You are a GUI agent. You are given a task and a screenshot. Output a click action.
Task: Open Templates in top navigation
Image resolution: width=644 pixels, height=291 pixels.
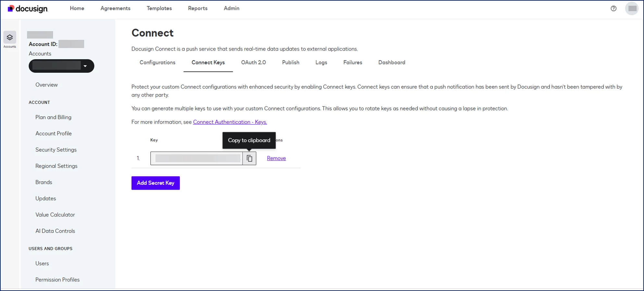(159, 8)
